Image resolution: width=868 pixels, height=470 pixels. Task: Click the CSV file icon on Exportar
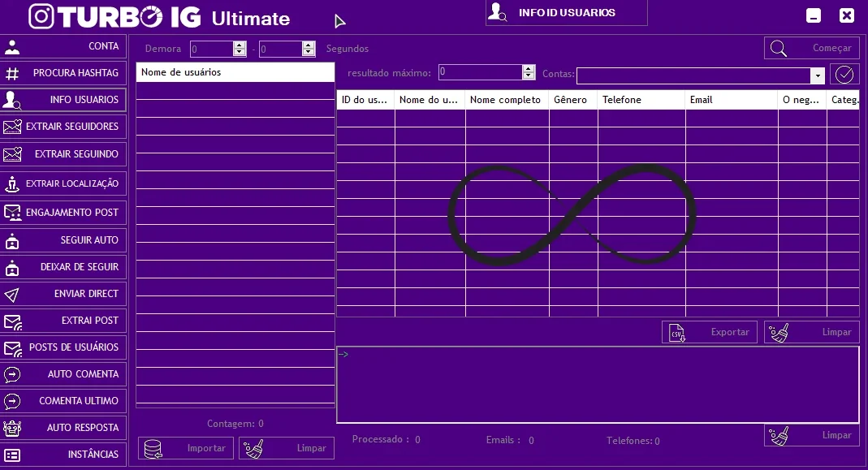tap(677, 333)
